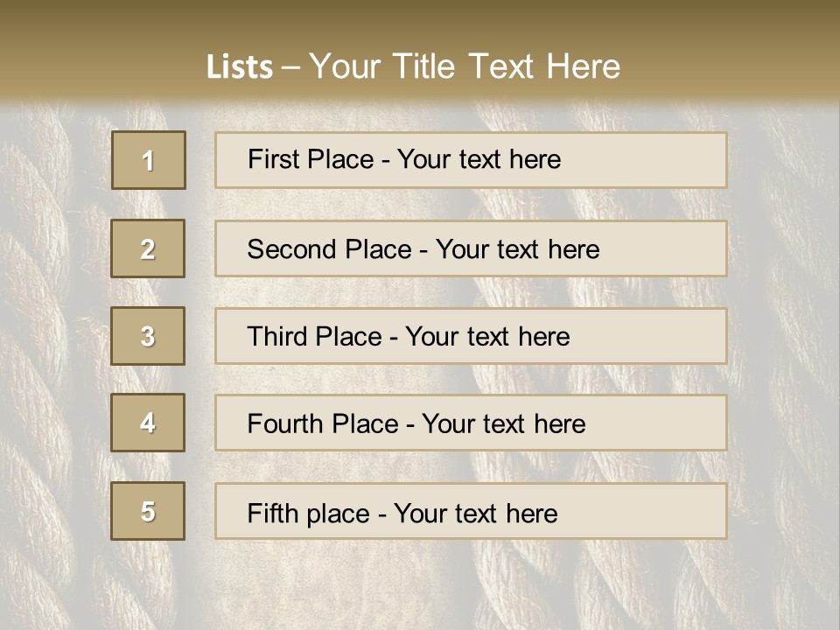Select 'Your text here' in Second Place bar
Viewport: 840px width, 630px height.
(517, 249)
